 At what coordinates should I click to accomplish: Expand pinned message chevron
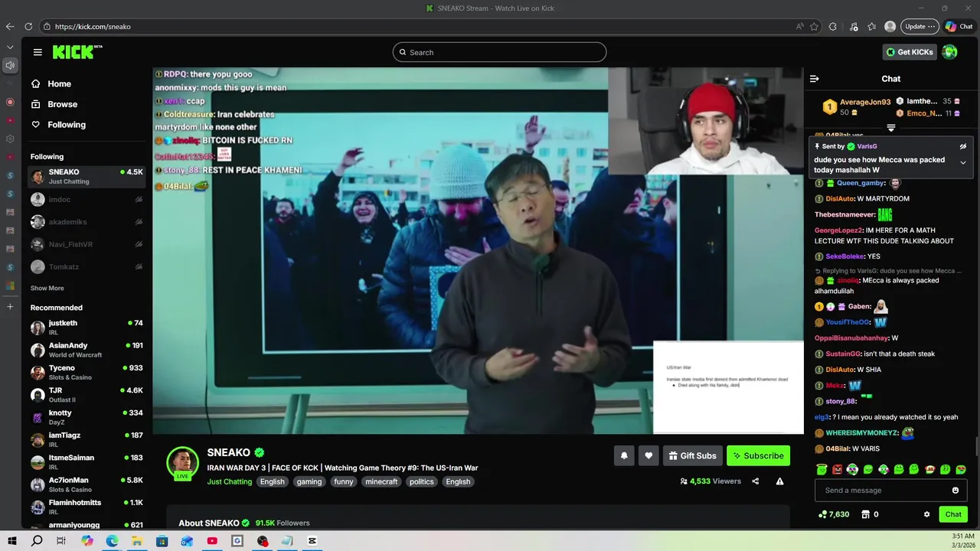tap(963, 162)
